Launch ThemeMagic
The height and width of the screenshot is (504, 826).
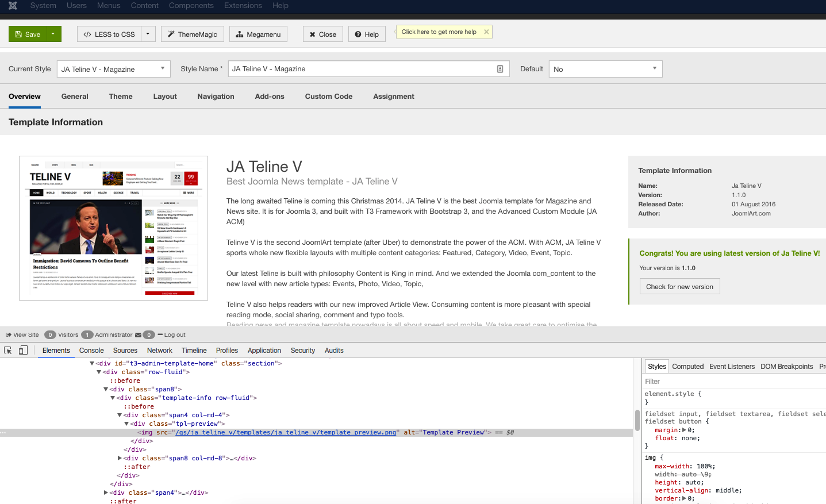(x=193, y=34)
